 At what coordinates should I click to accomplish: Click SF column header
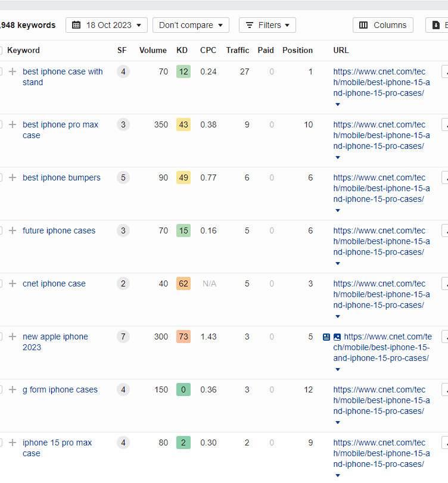click(x=122, y=50)
